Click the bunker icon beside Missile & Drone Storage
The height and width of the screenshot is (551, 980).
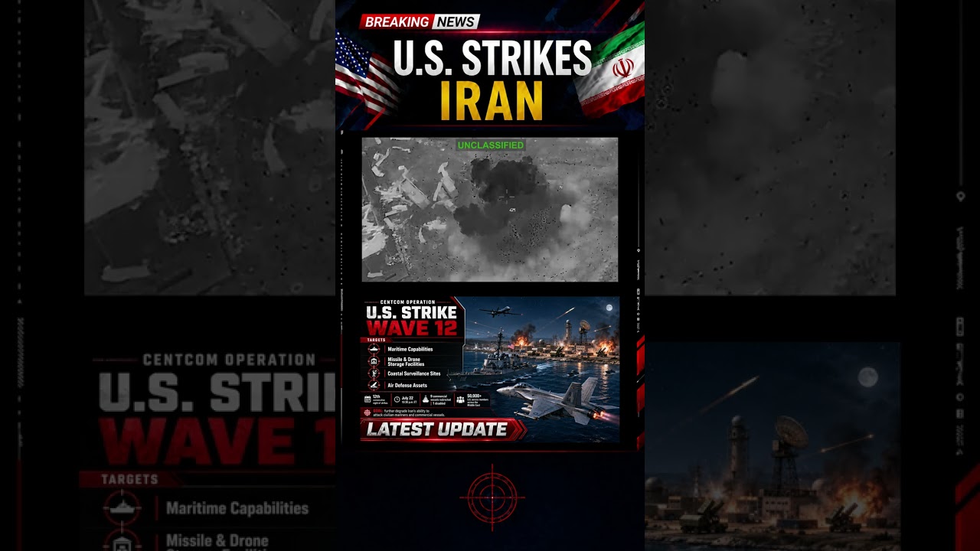(x=374, y=361)
